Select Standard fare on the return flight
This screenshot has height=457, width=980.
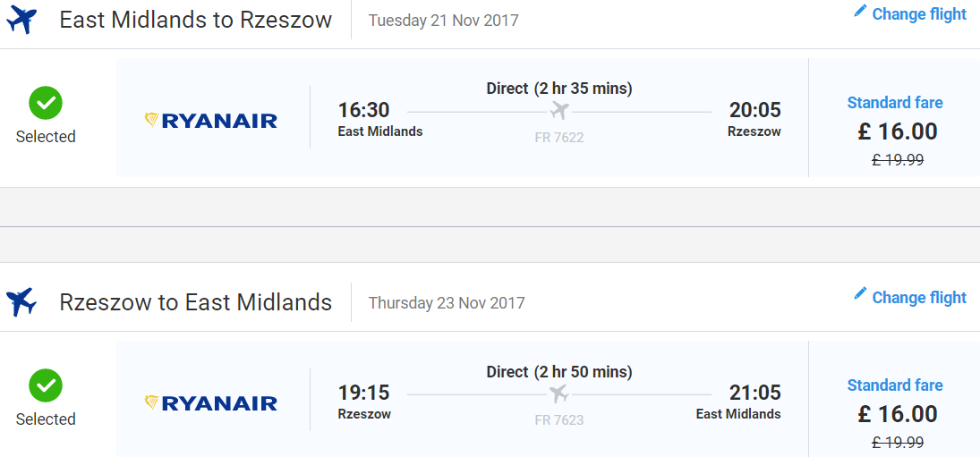(894, 385)
